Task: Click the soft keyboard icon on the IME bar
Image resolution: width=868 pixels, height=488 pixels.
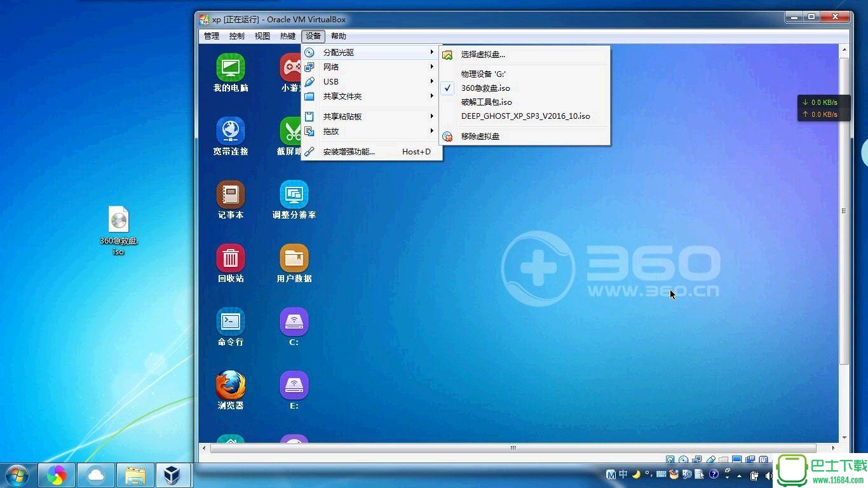Action: (661, 474)
